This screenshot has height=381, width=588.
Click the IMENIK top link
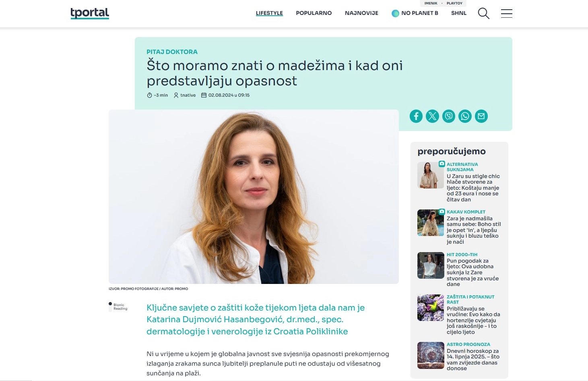click(431, 3)
